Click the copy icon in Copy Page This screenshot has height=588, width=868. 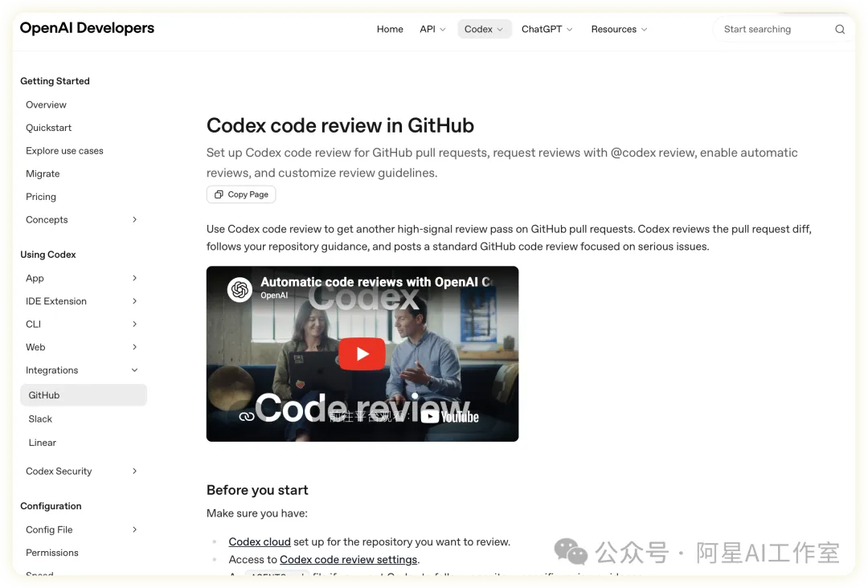pos(219,194)
